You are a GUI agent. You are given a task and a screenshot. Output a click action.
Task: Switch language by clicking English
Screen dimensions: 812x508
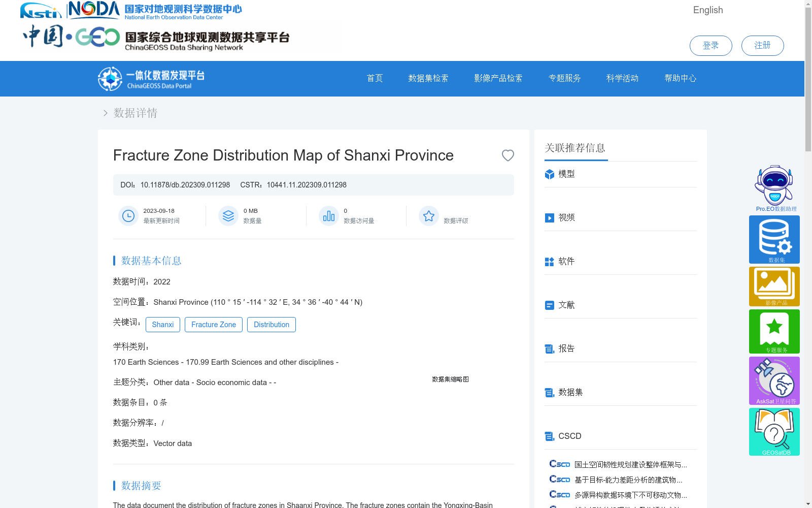click(708, 10)
